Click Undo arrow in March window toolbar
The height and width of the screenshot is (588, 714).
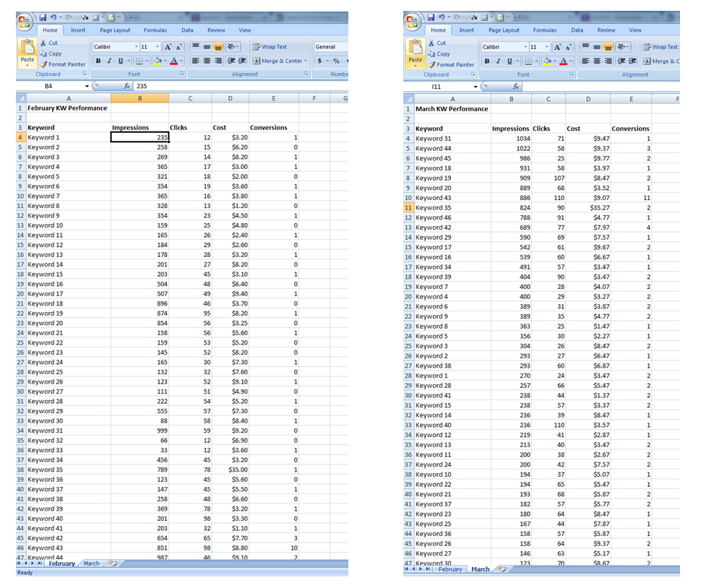click(442, 17)
